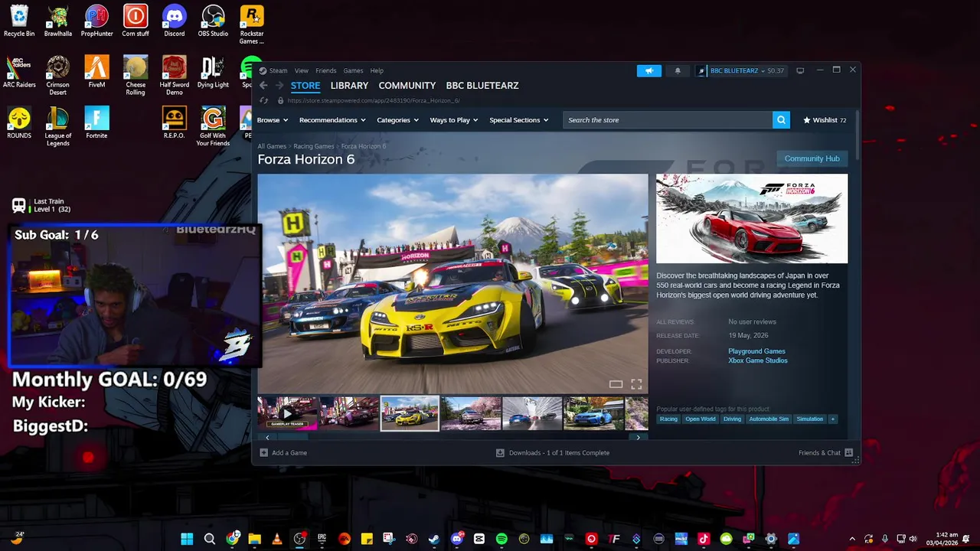Image resolution: width=980 pixels, height=551 pixels.
Task: Open Rockstar Games launcher desktop icon
Action: [x=252, y=24]
